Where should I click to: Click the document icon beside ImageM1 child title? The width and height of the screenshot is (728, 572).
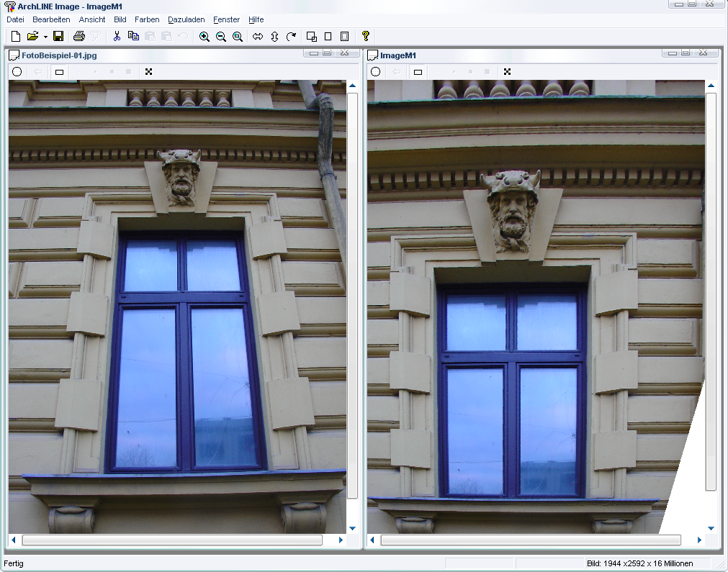[373, 55]
